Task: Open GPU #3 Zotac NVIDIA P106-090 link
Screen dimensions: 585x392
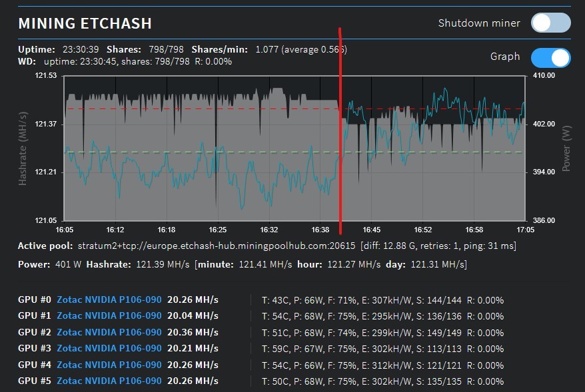Action: (109, 348)
